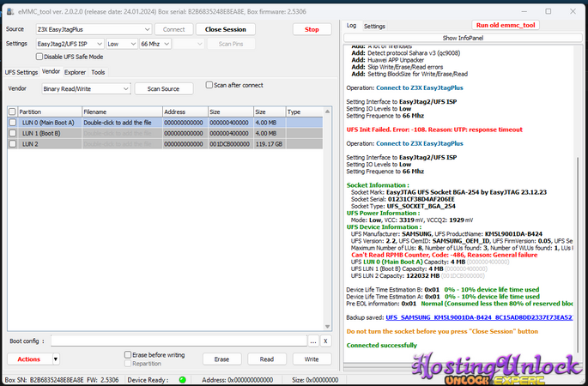
Task: Clear boot config with the X button
Action: click(326, 341)
